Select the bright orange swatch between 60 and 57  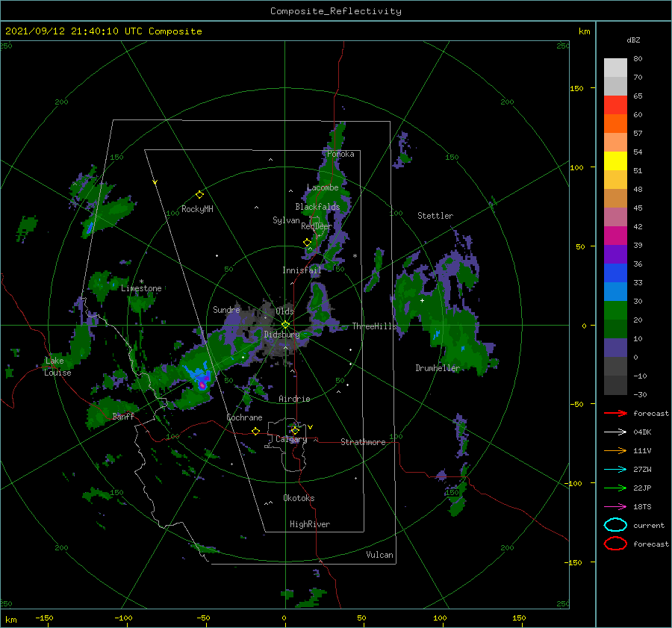[615, 124]
